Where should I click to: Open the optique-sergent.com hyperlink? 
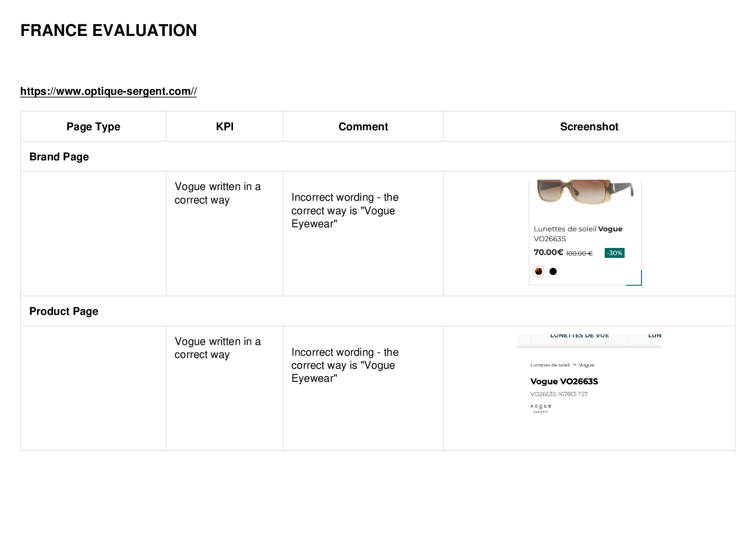pyautogui.click(x=108, y=91)
